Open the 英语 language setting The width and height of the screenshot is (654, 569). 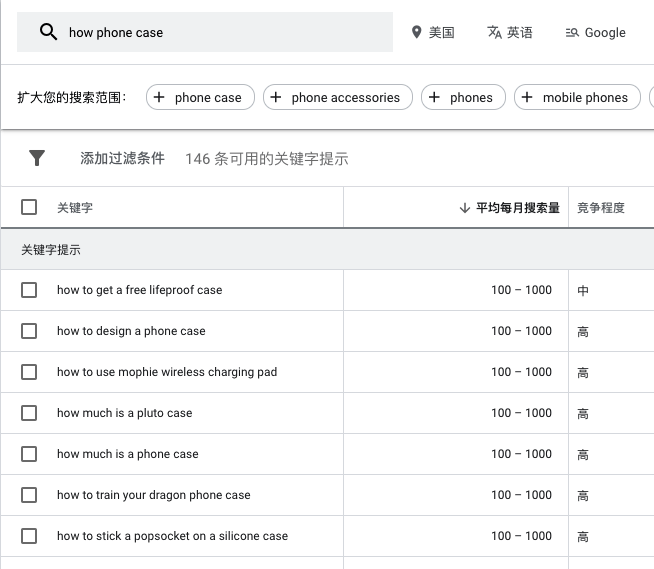pos(510,33)
